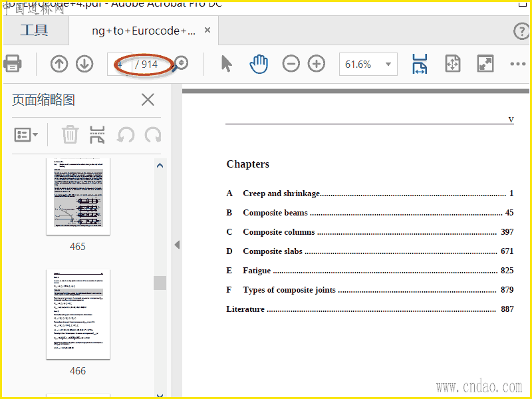Select the arrow Selection tool
Viewport: 532px width, 399px height.
[x=226, y=64]
